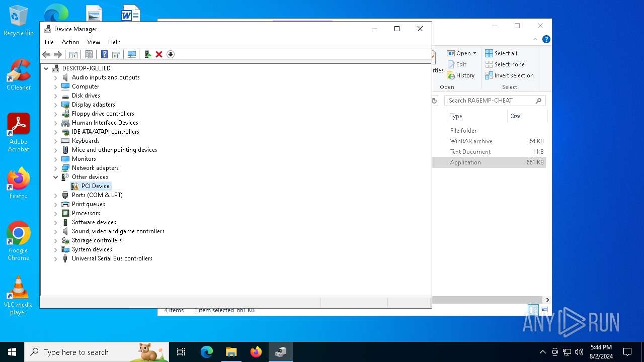Viewport: 644px width, 362px height.
Task: Click the Explorer help question mark icon
Action: 546,39
